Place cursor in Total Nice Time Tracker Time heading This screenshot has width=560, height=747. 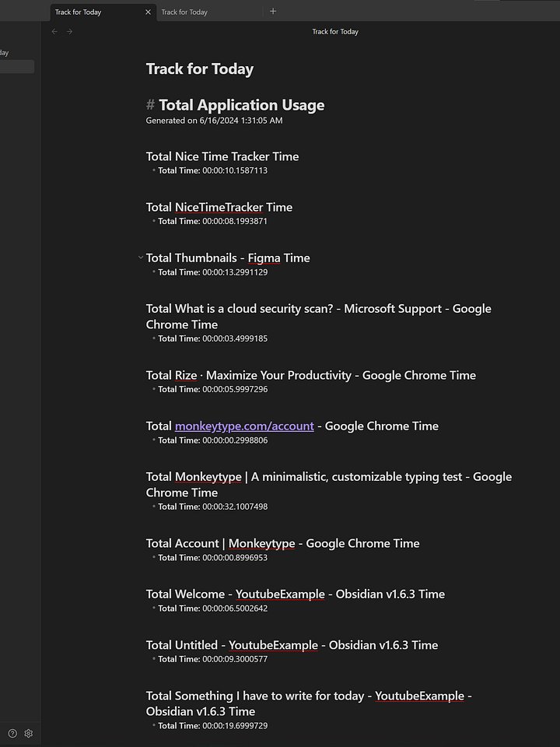point(222,156)
